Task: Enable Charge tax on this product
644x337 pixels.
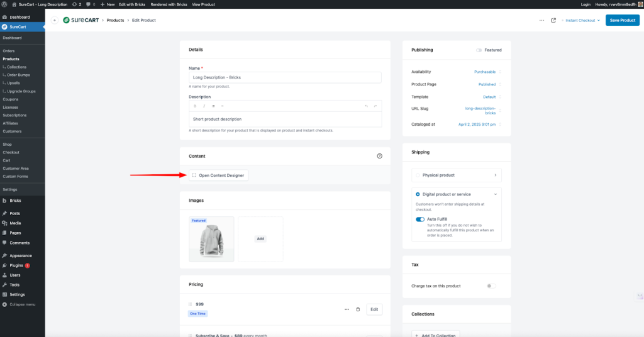Action: (491, 286)
